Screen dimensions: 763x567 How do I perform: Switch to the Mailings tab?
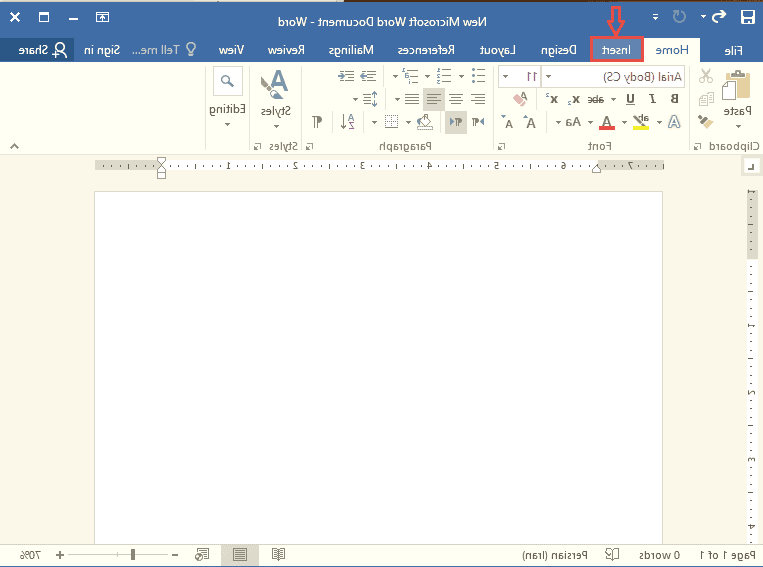tap(351, 50)
